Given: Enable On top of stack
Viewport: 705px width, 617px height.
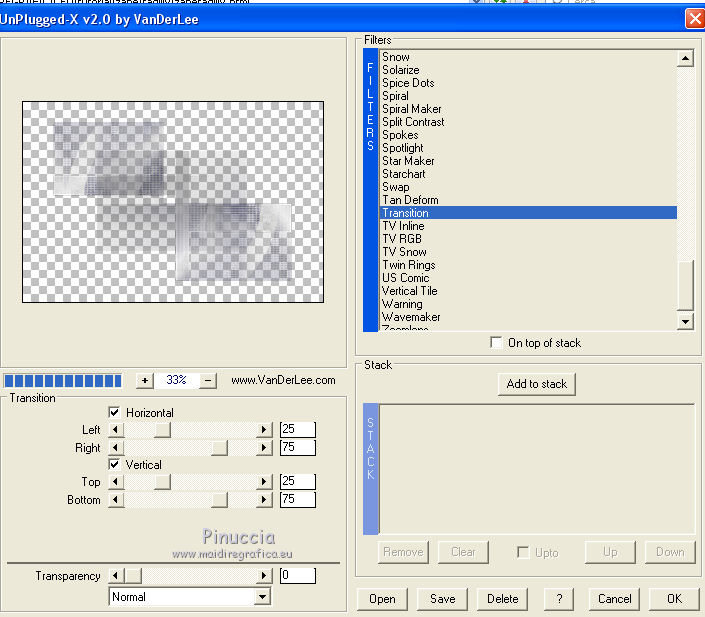Looking at the screenshot, I should tap(496, 343).
